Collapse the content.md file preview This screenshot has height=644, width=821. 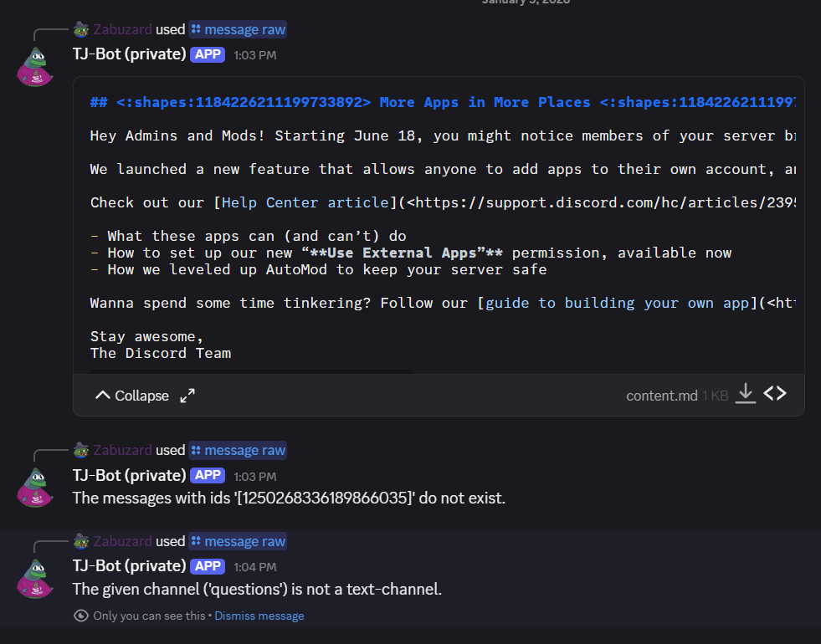132,396
